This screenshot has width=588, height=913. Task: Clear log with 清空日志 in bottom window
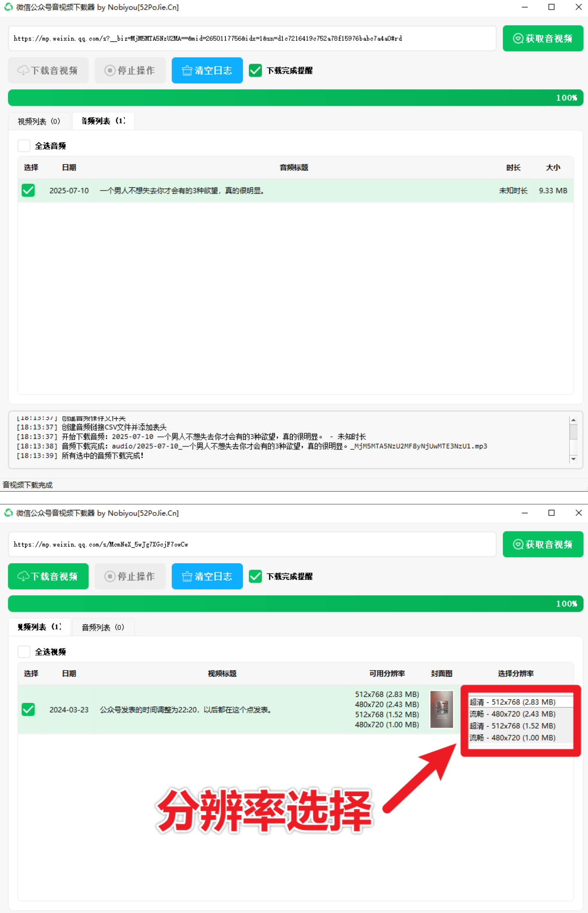click(x=207, y=576)
